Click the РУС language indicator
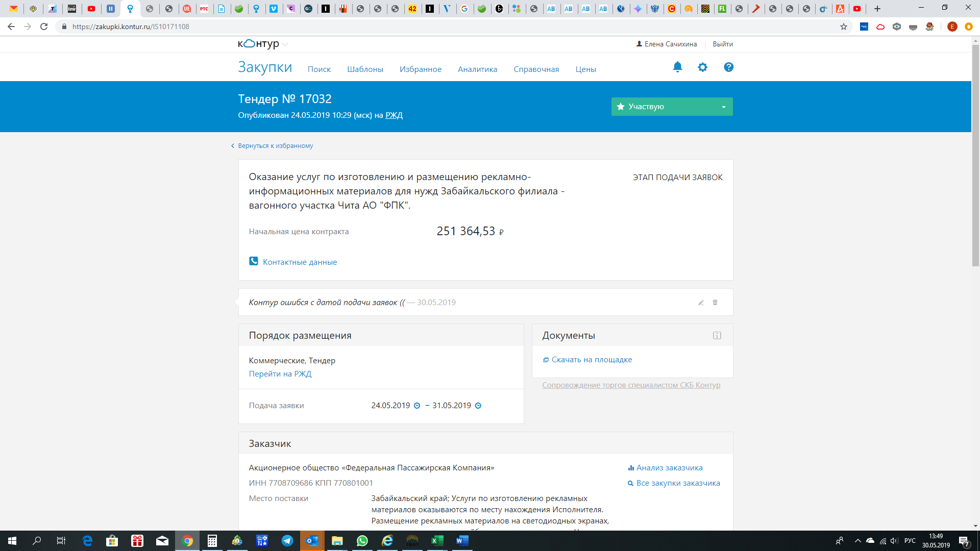The image size is (980, 551). pyautogui.click(x=910, y=541)
